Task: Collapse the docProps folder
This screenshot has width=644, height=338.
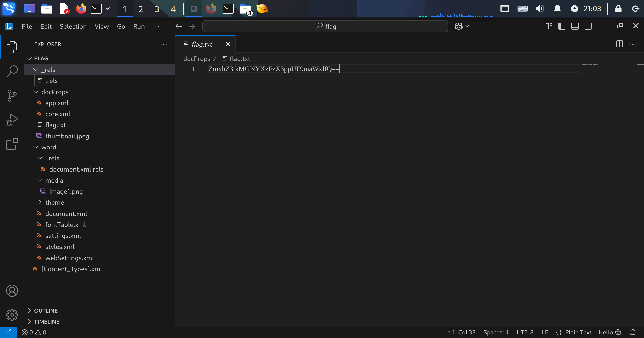Action: [55, 92]
